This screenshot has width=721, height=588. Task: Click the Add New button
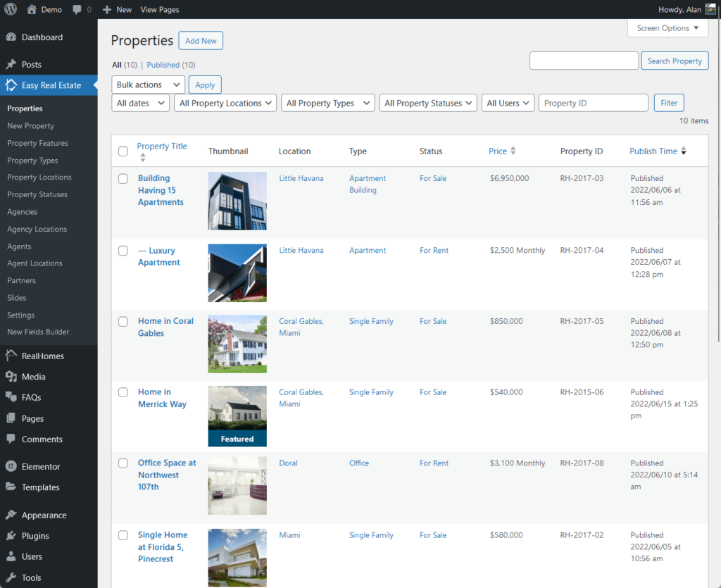coord(201,40)
